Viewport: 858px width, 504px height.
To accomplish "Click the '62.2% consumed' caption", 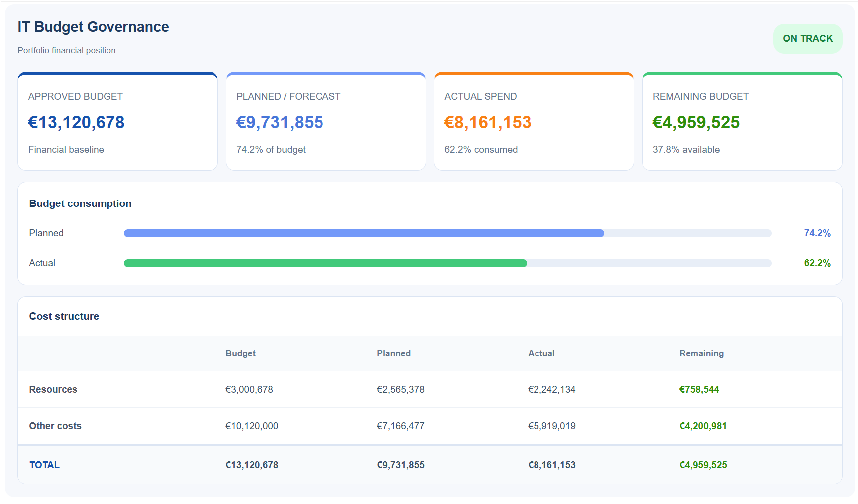I will 481,149.
